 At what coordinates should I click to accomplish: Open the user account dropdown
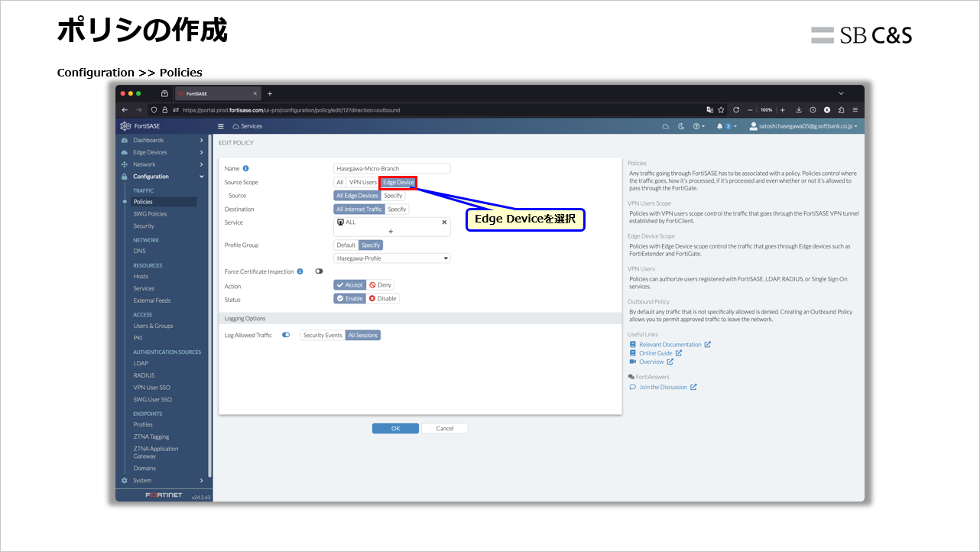coord(803,126)
